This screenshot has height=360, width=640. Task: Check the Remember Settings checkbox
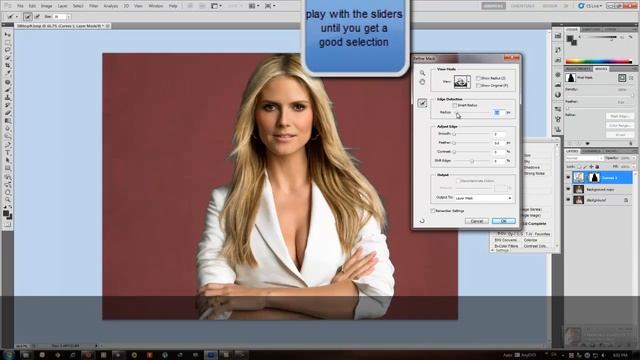tap(433, 211)
